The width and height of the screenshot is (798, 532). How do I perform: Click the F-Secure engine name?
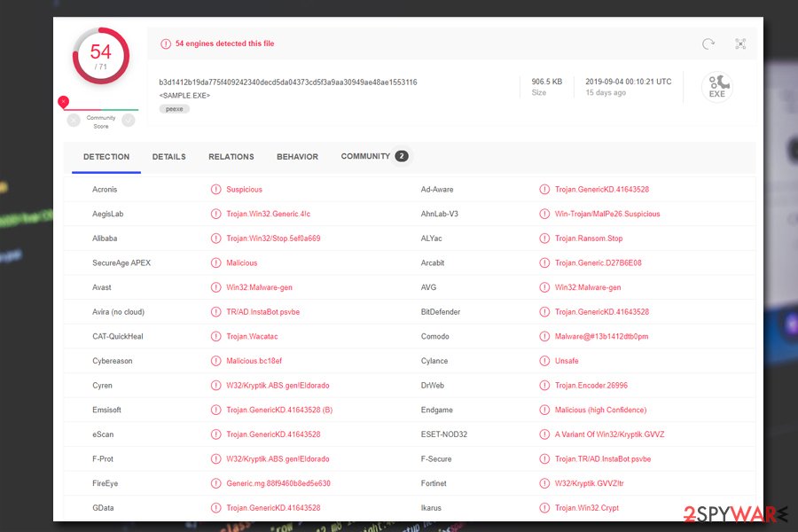click(x=436, y=458)
